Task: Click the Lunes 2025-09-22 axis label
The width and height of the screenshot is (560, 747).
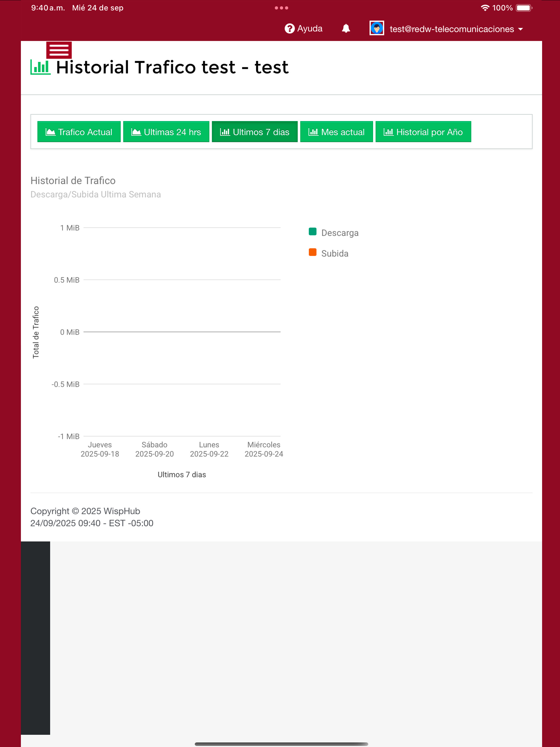Action: 209,449
